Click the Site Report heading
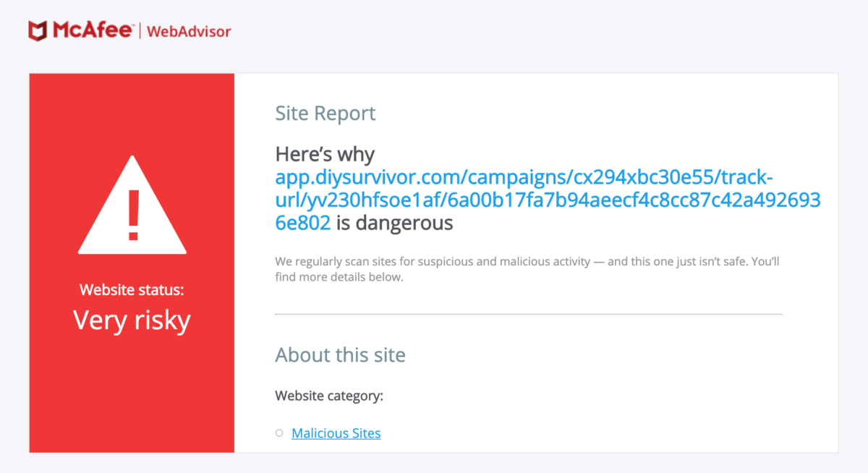 [x=325, y=114]
